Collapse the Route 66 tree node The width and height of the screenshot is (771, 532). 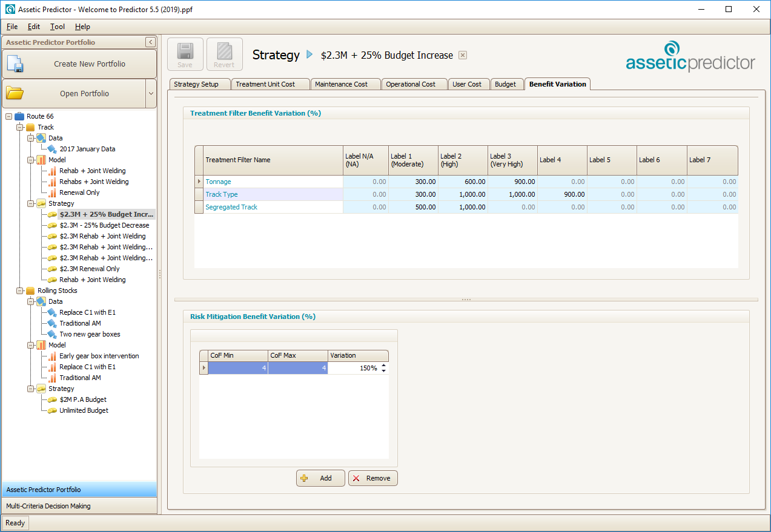8,116
